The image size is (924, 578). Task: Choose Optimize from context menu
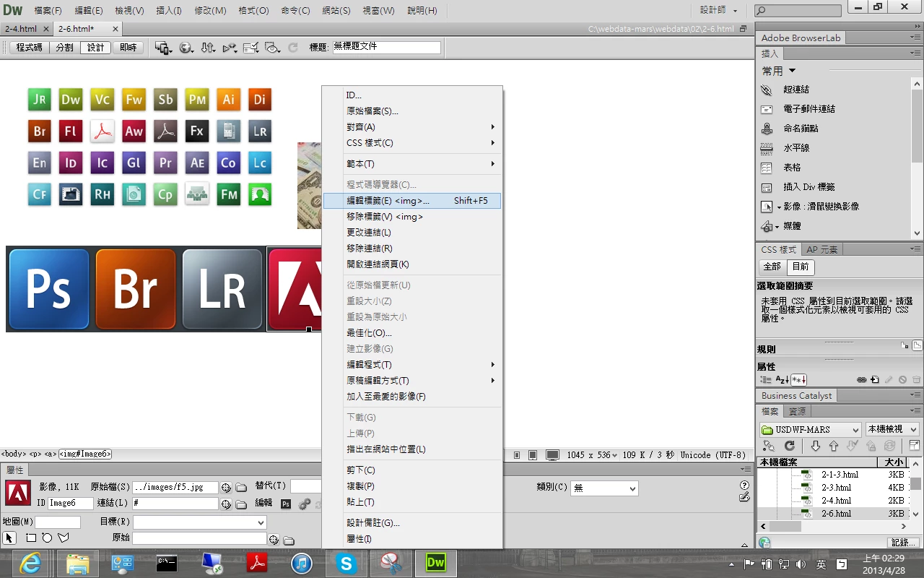click(x=412, y=333)
